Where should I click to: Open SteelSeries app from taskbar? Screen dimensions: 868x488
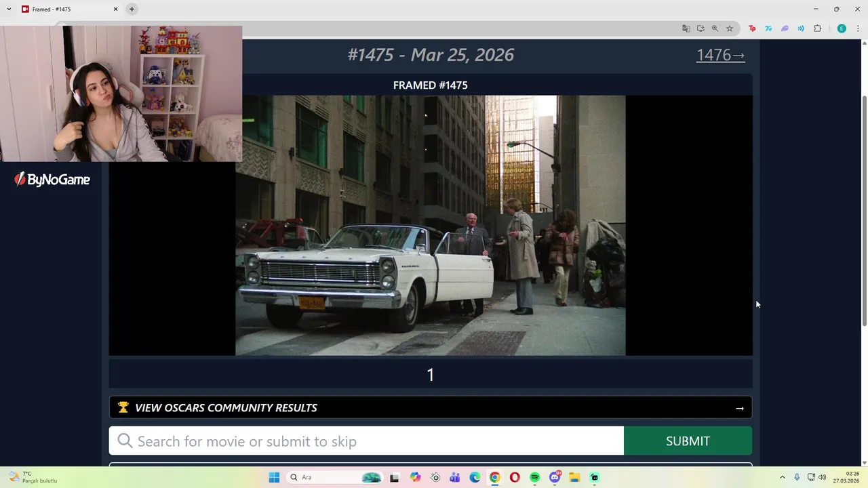click(435, 477)
